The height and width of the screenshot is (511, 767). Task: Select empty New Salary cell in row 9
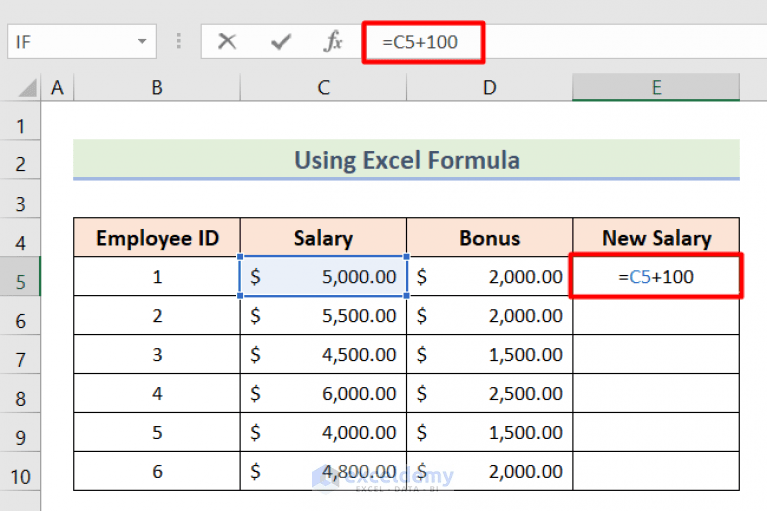pos(656,432)
